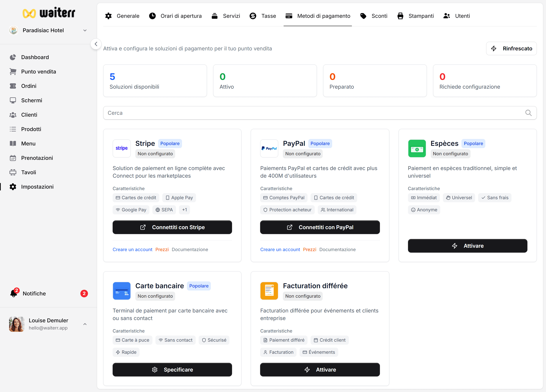Open Stripe's Prezzi link
Viewport: 546px width, 392px height.
tap(162, 250)
